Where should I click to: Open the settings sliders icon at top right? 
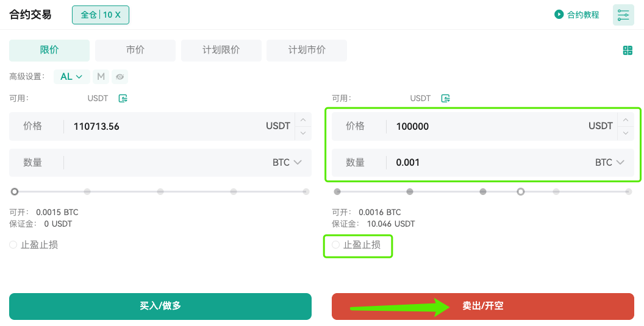point(623,15)
